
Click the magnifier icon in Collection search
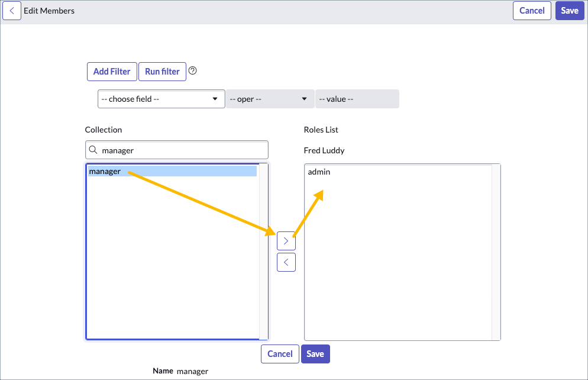click(93, 150)
